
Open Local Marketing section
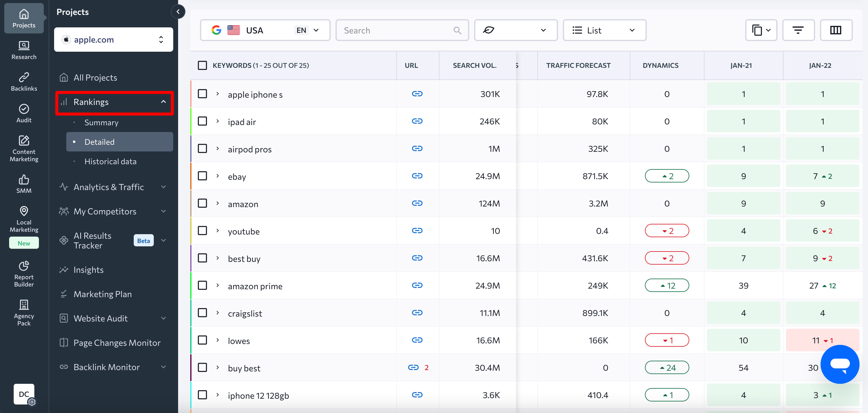tap(24, 220)
